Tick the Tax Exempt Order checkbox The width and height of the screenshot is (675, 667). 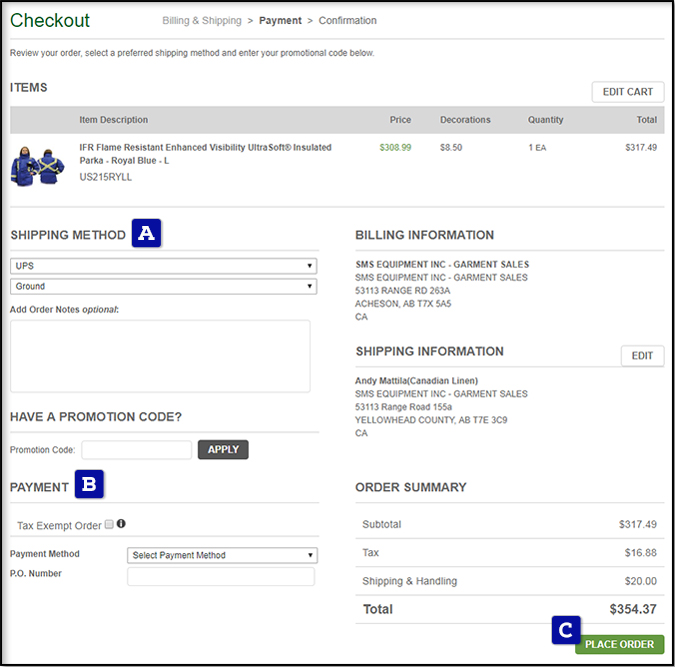pos(109,524)
